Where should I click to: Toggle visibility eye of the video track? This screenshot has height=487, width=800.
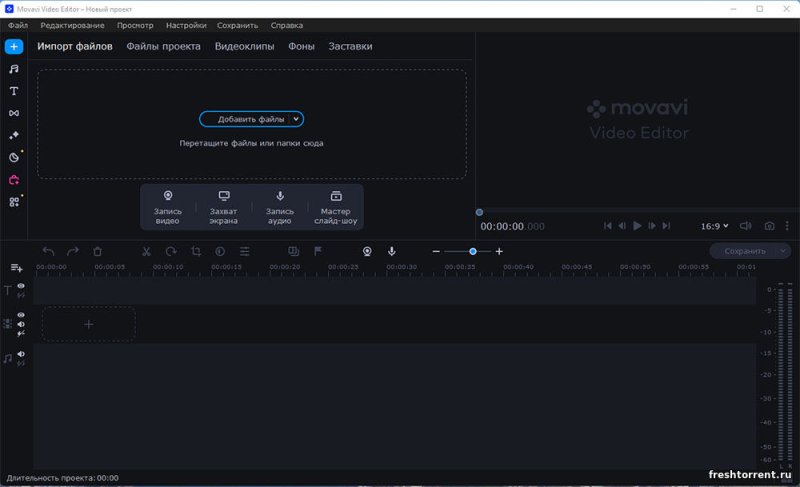[21, 315]
